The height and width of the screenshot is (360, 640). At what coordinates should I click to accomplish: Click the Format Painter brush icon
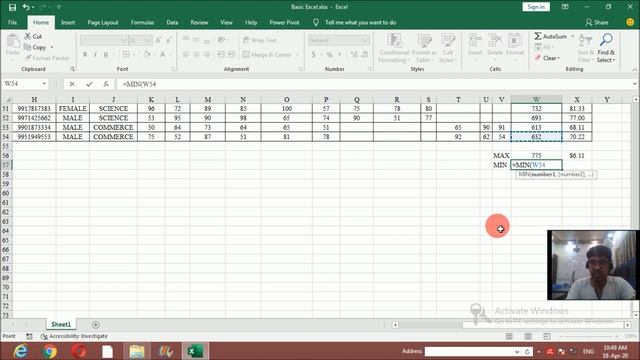(x=28, y=58)
